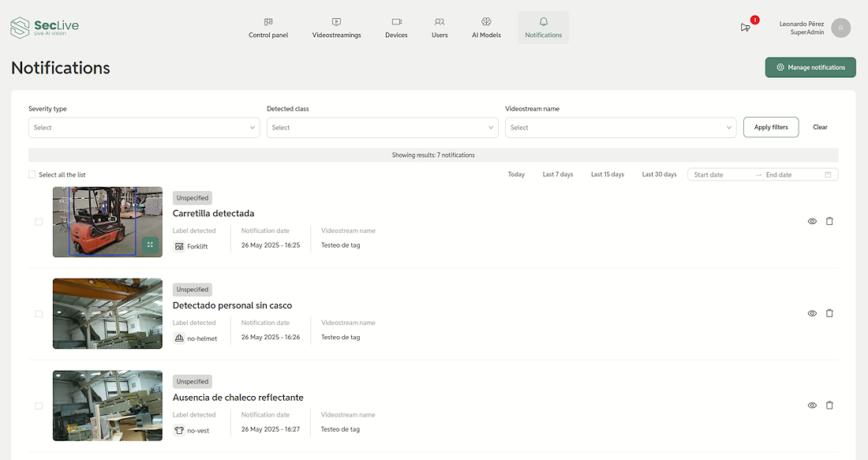This screenshot has height=460, width=868.
Task: Open the Severity type dropdown
Action: (144, 127)
